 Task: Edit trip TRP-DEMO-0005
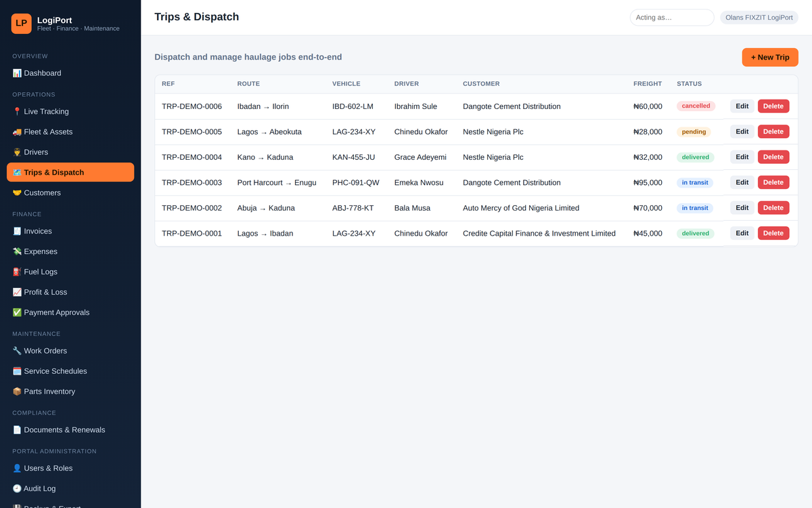[x=742, y=131]
